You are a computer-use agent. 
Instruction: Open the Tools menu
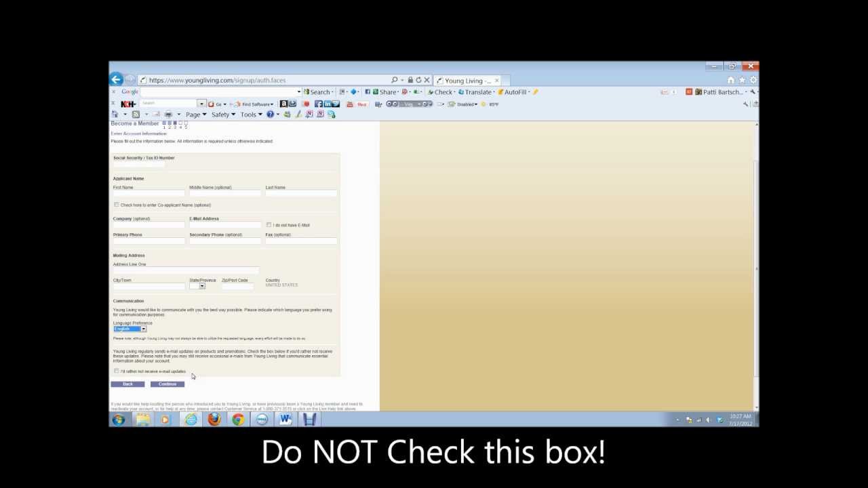tap(252, 115)
